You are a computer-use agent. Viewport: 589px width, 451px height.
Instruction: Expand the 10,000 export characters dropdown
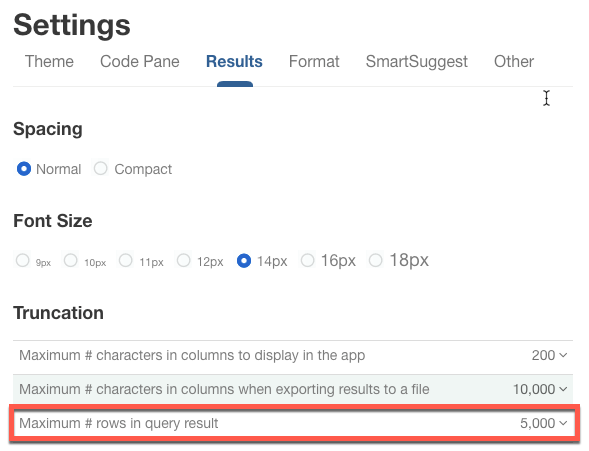[540, 389]
